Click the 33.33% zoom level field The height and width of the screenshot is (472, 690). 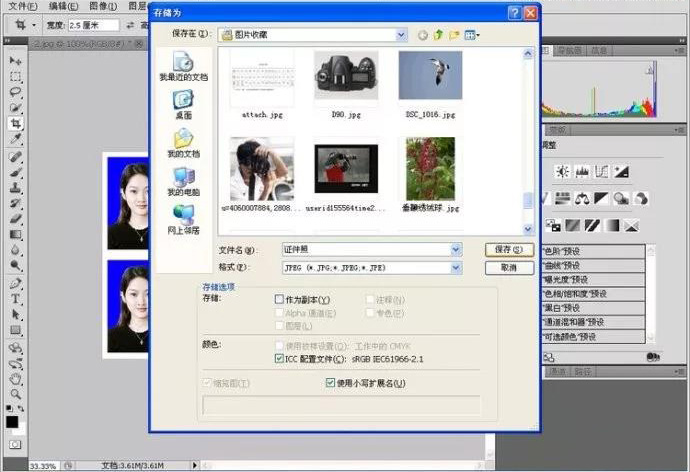click(x=43, y=465)
